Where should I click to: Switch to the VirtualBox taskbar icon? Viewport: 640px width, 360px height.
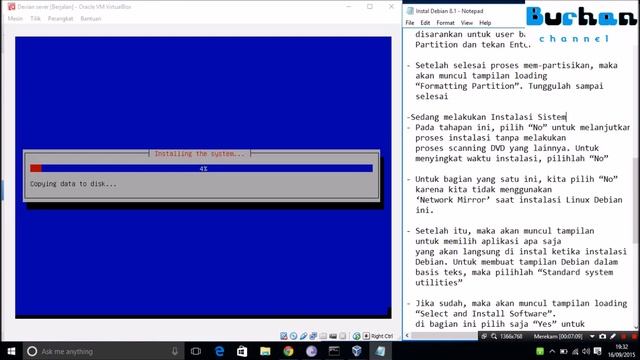[357, 351]
